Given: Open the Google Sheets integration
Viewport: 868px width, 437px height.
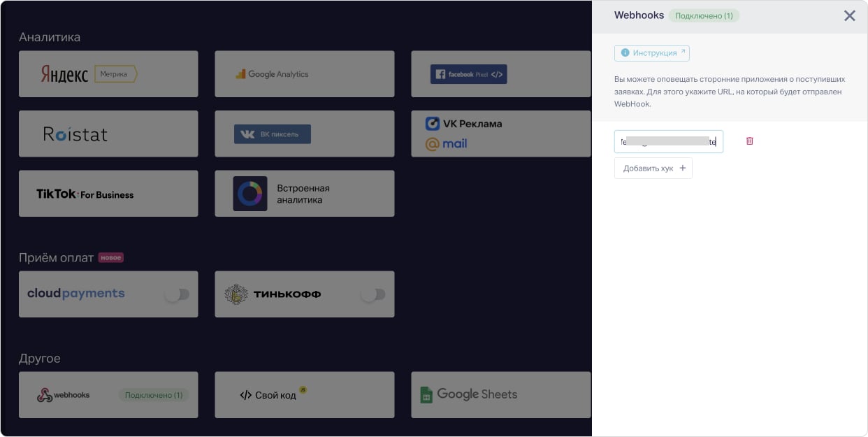Looking at the screenshot, I should (500, 395).
